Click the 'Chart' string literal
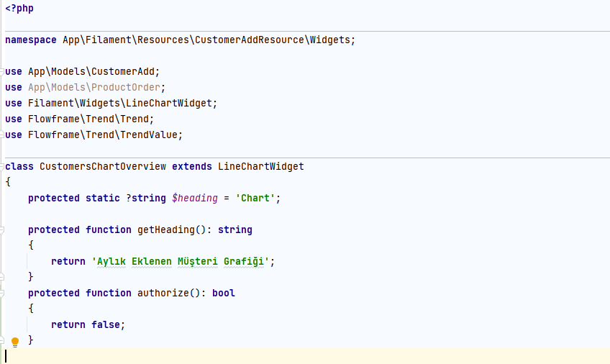610x364 pixels. [x=255, y=198]
